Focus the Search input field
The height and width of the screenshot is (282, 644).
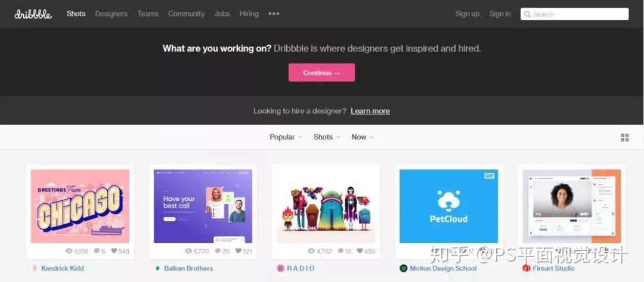(575, 14)
